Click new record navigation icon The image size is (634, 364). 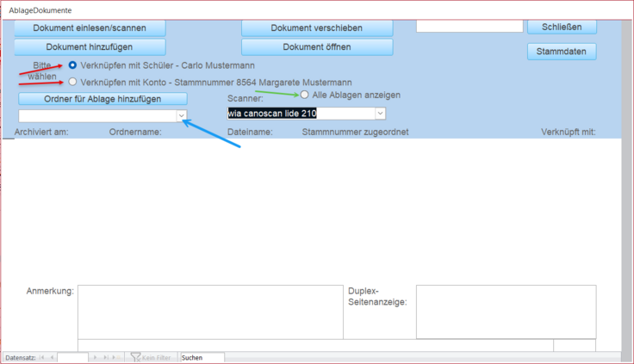117,357
